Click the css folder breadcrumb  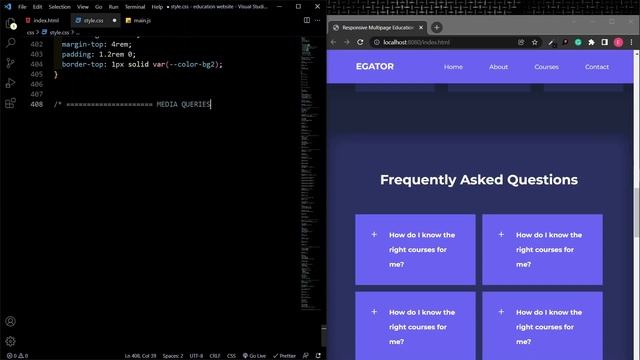click(30, 32)
